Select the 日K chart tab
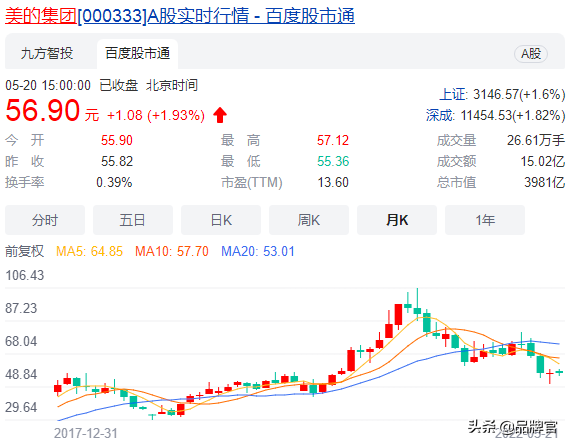 coord(221,220)
